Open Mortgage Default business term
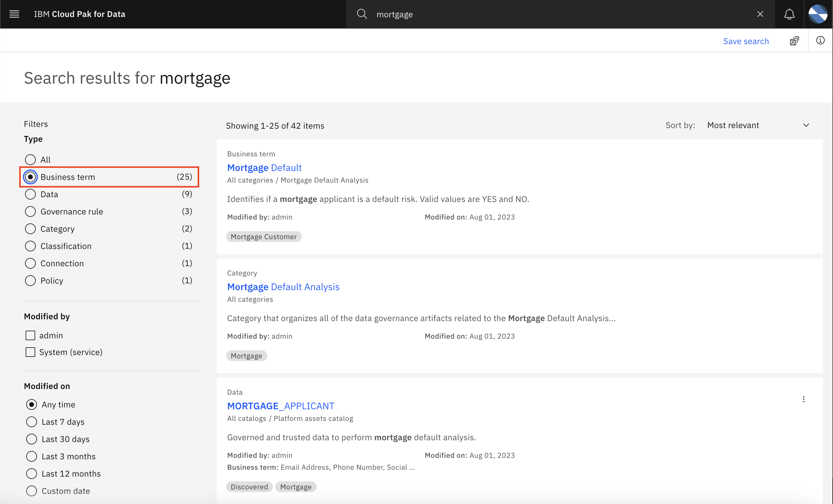Screen dimensions: 833x504 264,168
